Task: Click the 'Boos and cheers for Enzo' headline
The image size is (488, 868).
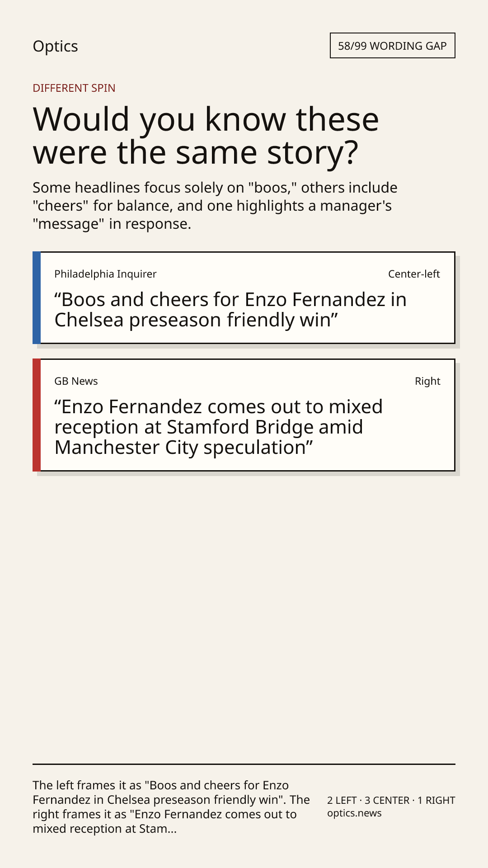Action: tap(230, 310)
